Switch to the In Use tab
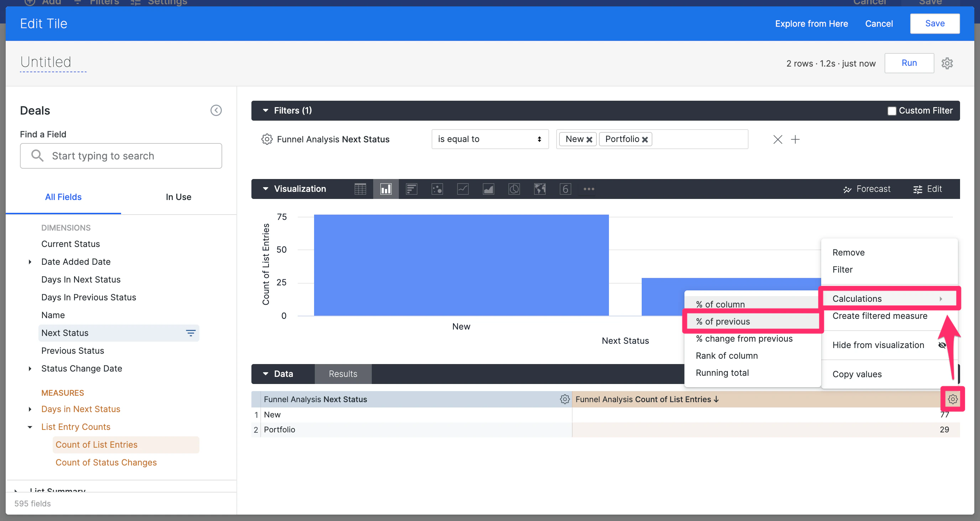 178,197
